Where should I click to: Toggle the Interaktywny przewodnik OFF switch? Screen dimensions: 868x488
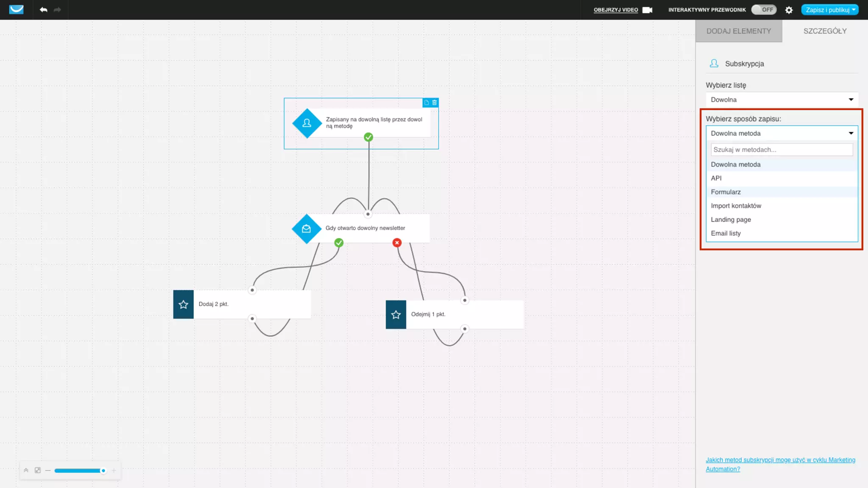click(x=764, y=10)
